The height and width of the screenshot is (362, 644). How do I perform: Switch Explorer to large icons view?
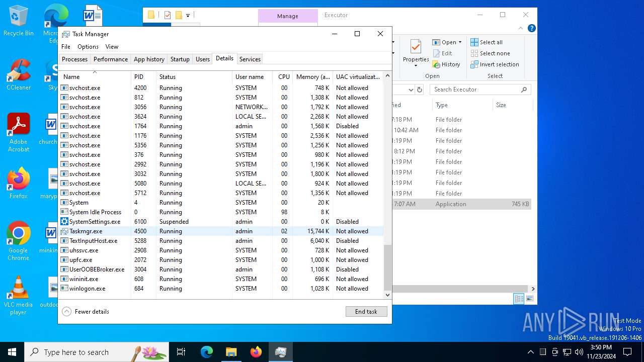tap(529, 299)
